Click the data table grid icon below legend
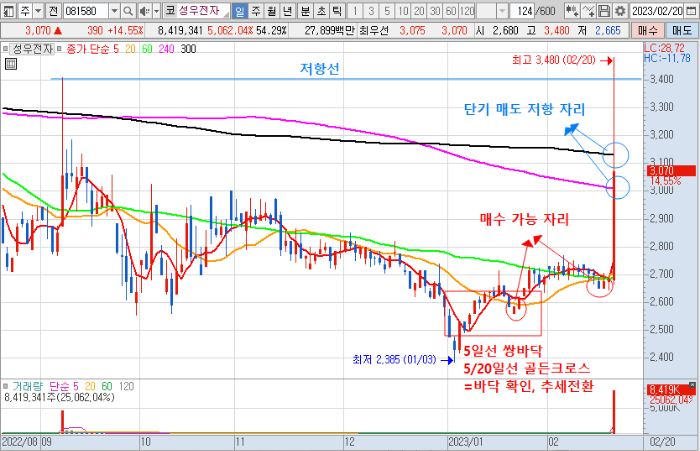This screenshot has width=700, height=451. click(x=11, y=64)
